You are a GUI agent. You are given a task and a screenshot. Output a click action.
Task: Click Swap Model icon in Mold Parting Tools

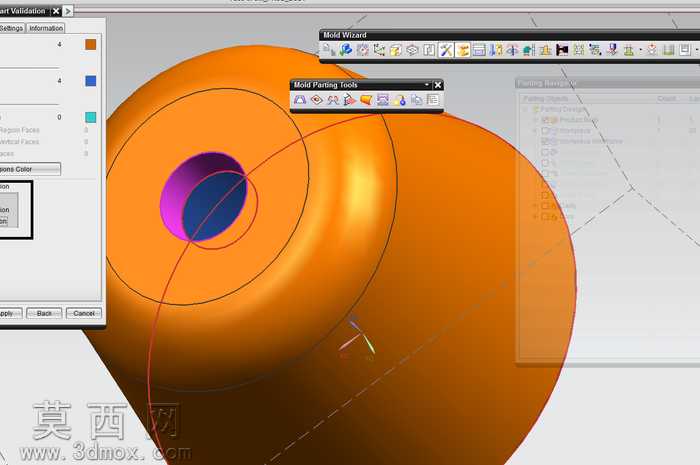399,100
